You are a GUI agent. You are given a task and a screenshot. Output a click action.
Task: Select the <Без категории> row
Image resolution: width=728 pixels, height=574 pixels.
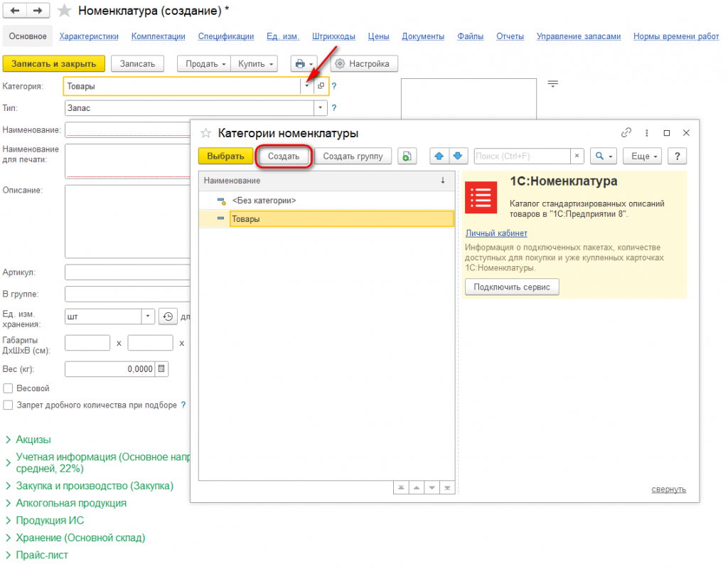pyautogui.click(x=327, y=201)
